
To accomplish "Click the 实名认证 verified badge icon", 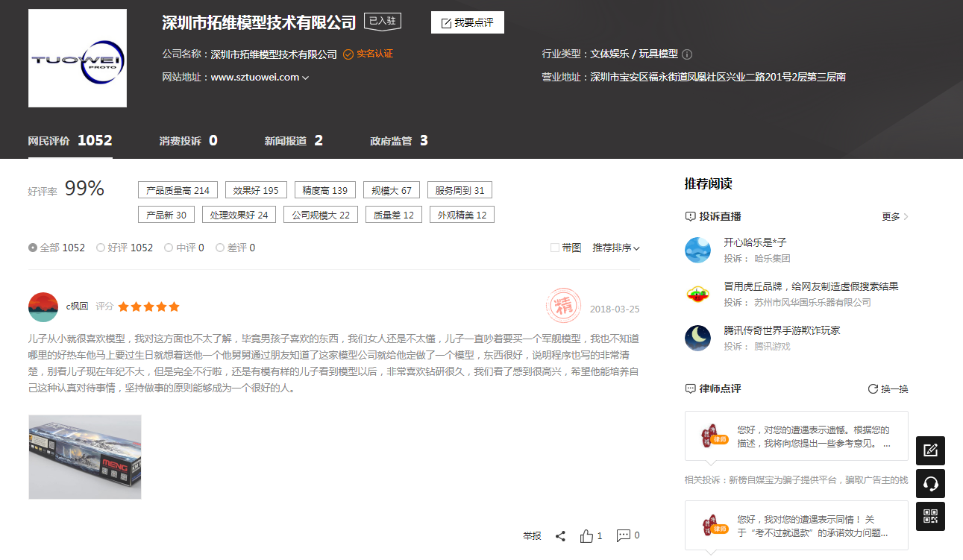I will (x=348, y=54).
